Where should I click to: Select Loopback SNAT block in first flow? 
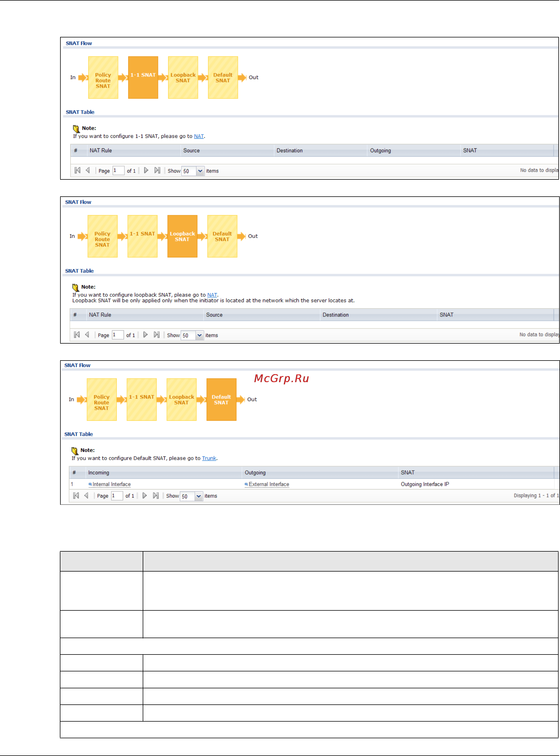click(x=183, y=77)
